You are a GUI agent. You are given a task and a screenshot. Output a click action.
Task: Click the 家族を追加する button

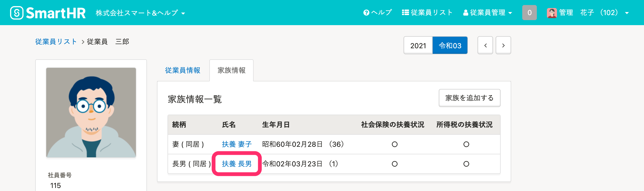[469, 98]
